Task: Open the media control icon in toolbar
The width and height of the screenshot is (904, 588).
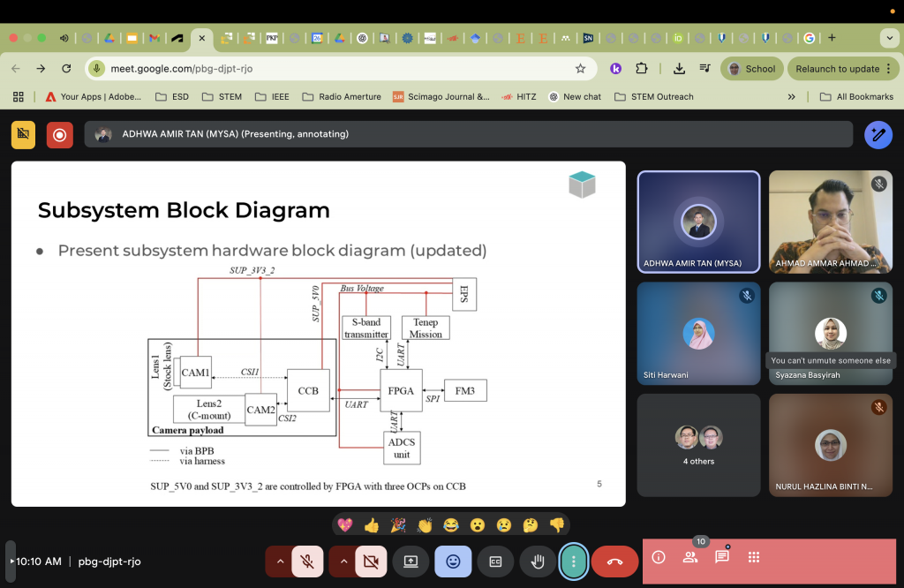Action: pos(704,69)
